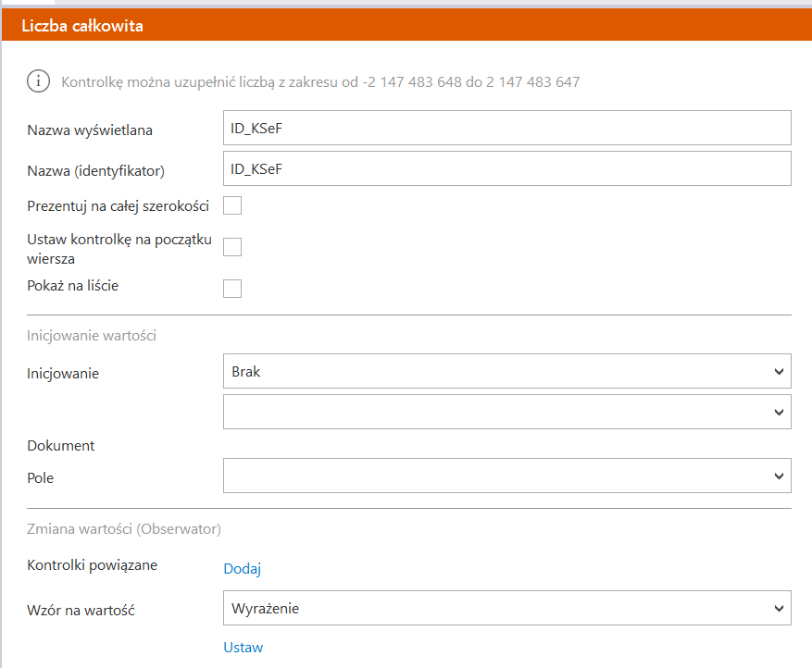The image size is (812, 668).
Task: Click the "Kontrolki powiązane" label text
Action: click(x=92, y=565)
